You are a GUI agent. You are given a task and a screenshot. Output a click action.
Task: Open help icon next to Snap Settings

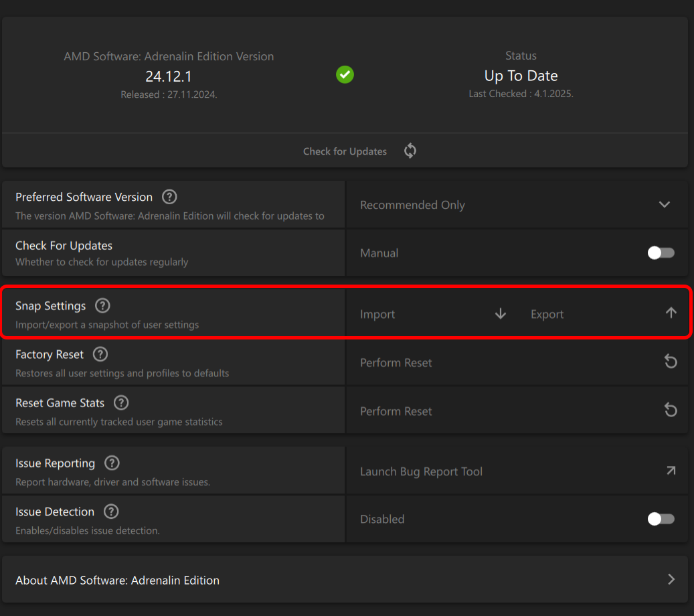(x=102, y=305)
